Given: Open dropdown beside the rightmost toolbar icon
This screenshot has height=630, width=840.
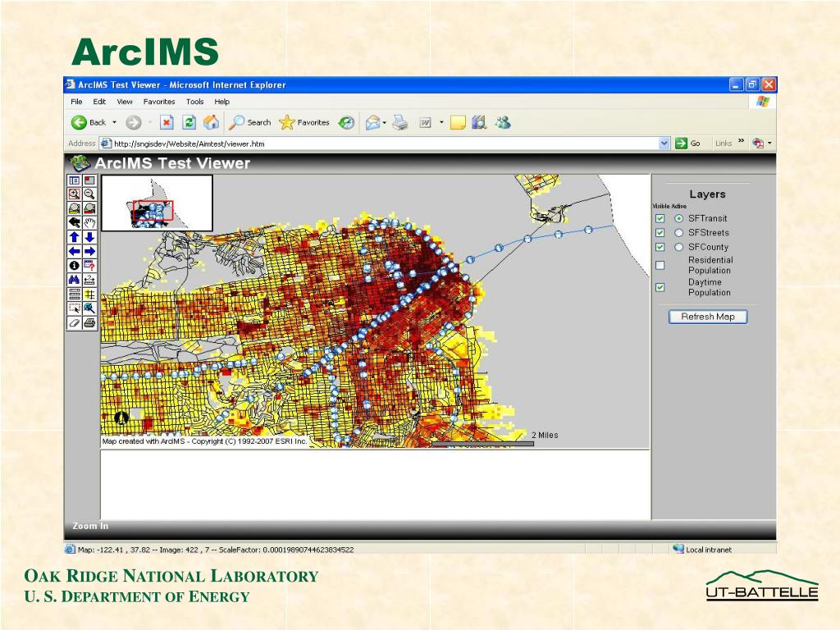Looking at the screenshot, I should (x=769, y=143).
